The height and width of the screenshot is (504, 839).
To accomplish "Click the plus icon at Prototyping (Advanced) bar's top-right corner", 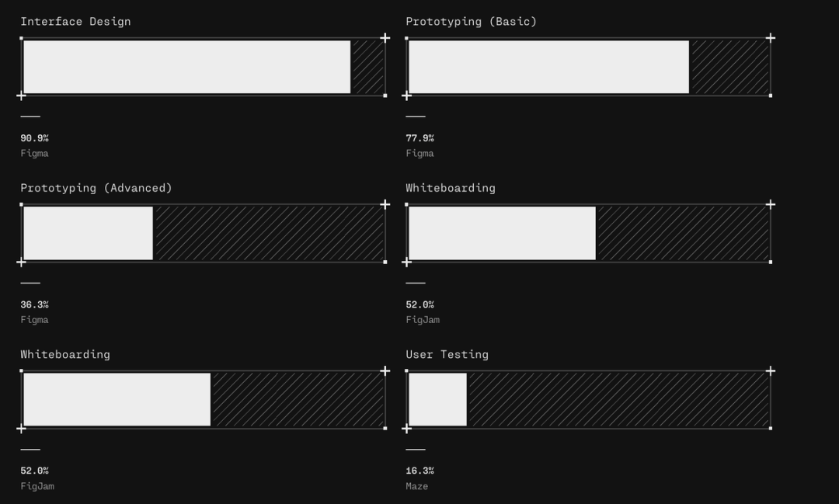I will pos(385,204).
